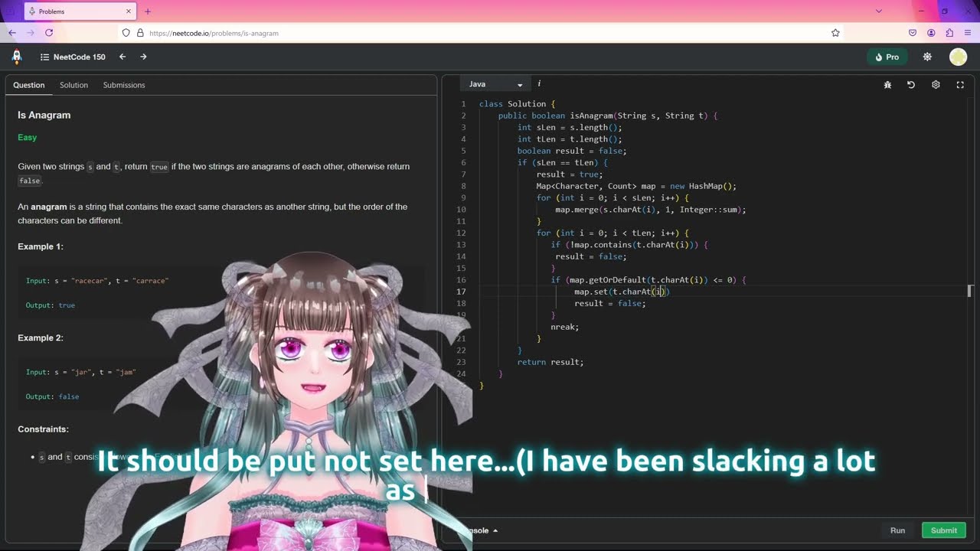Click the Constraints: heading
The width and height of the screenshot is (980, 551).
43,429
